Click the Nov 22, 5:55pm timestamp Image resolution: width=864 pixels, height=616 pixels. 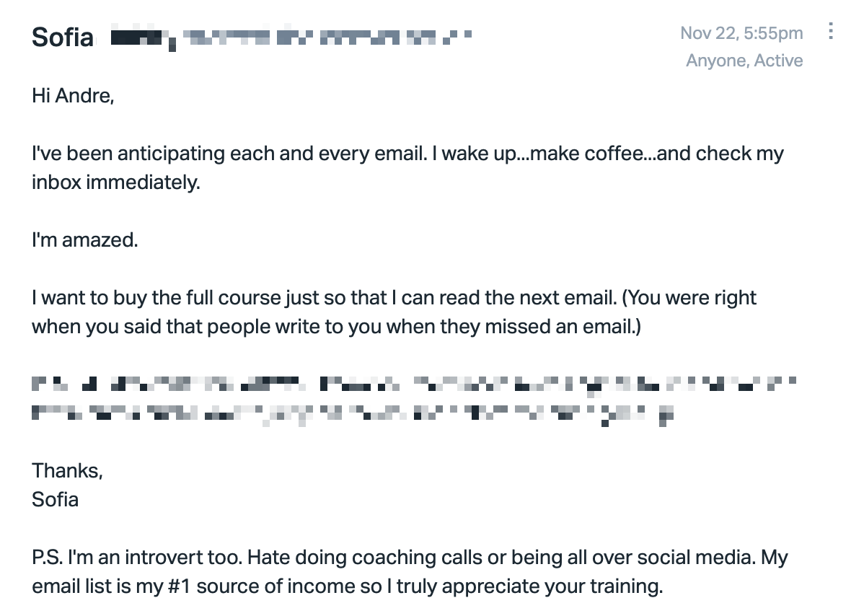741,32
